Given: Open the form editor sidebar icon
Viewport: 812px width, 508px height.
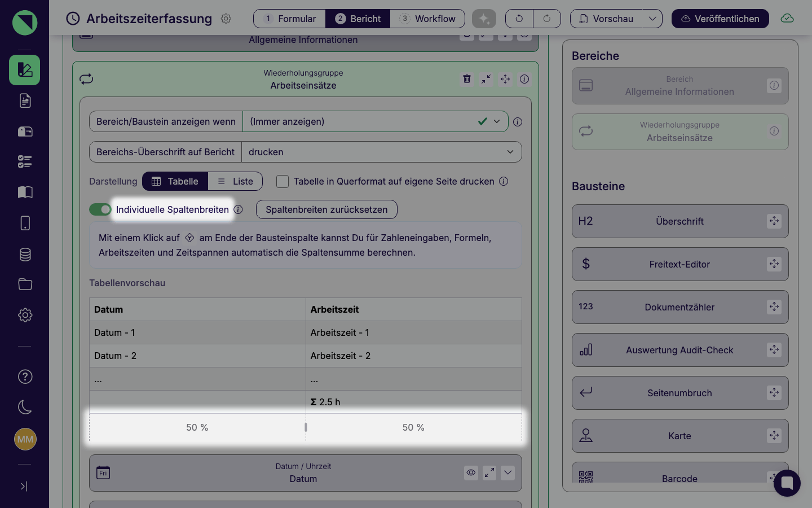Looking at the screenshot, I should [x=24, y=70].
